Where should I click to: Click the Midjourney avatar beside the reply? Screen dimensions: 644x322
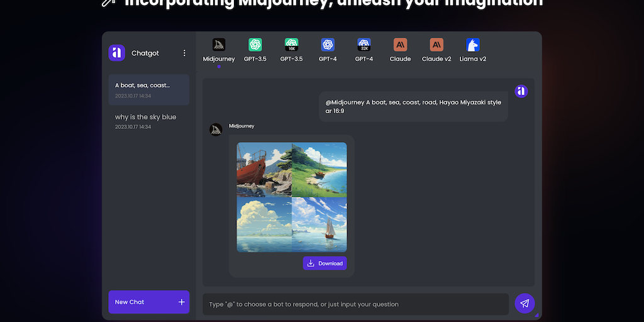[216, 130]
